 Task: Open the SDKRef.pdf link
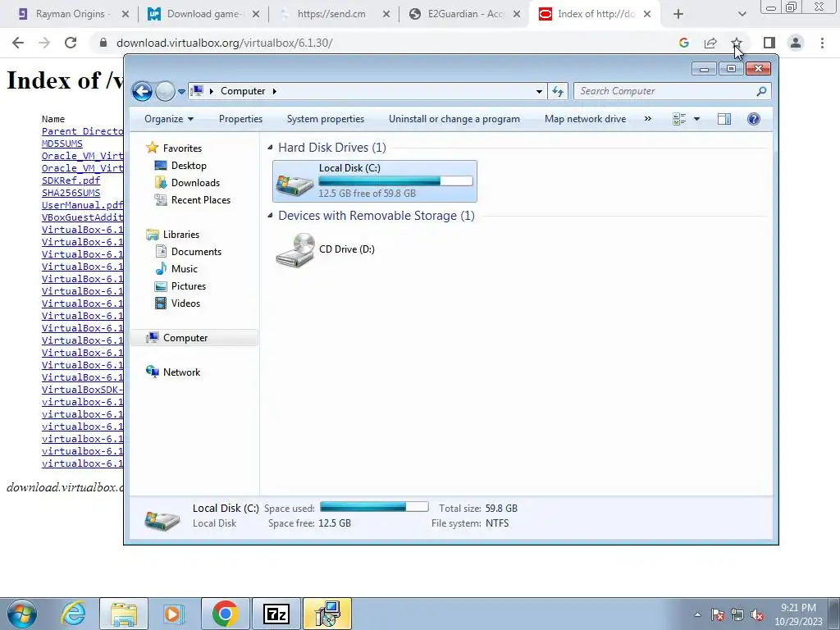[71, 180]
